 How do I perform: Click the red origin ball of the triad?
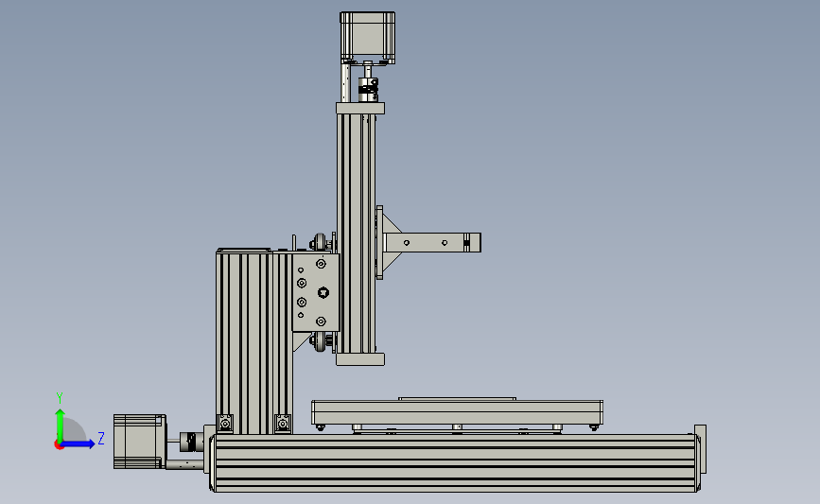(59, 445)
